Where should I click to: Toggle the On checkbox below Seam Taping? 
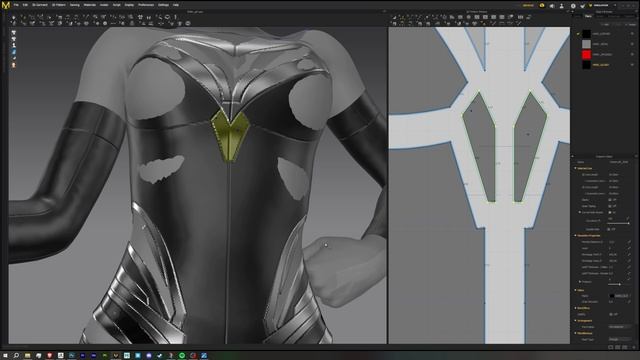tap(610, 212)
